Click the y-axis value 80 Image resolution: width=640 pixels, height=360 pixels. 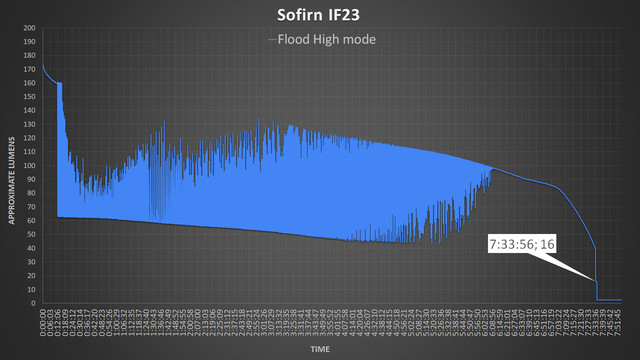tap(31, 193)
